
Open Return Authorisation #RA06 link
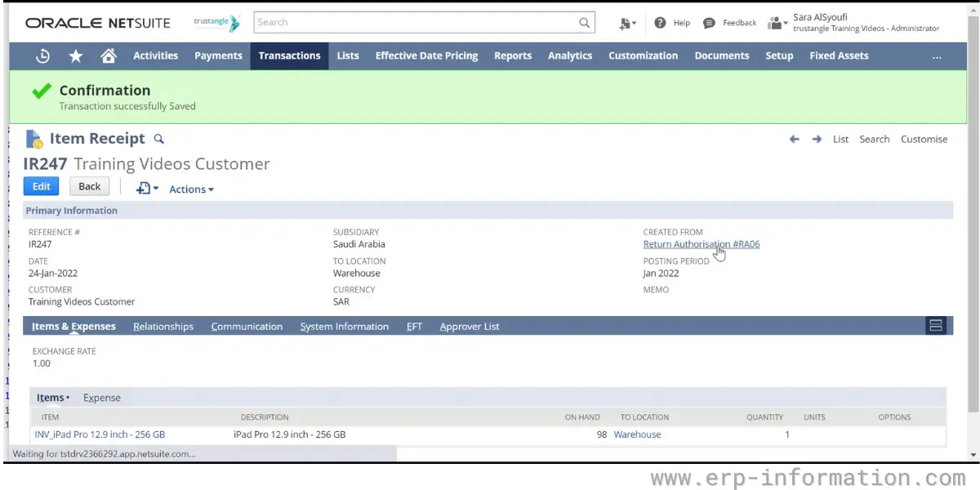[x=702, y=244]
